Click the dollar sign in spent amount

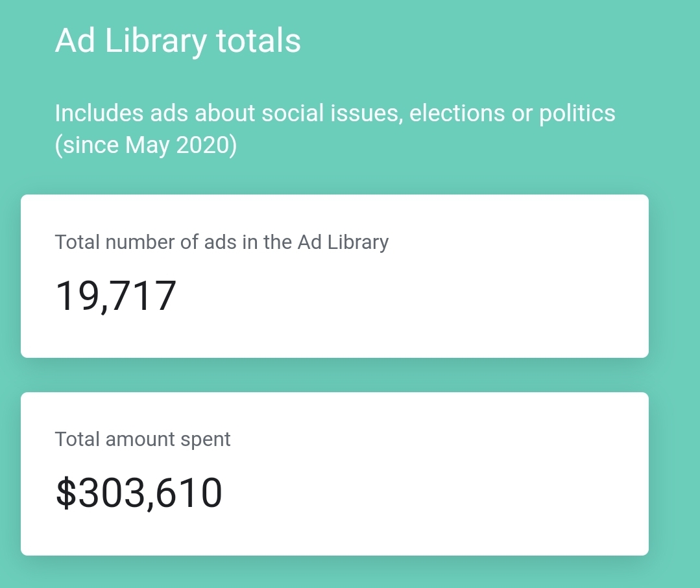(x=66, y=493)
